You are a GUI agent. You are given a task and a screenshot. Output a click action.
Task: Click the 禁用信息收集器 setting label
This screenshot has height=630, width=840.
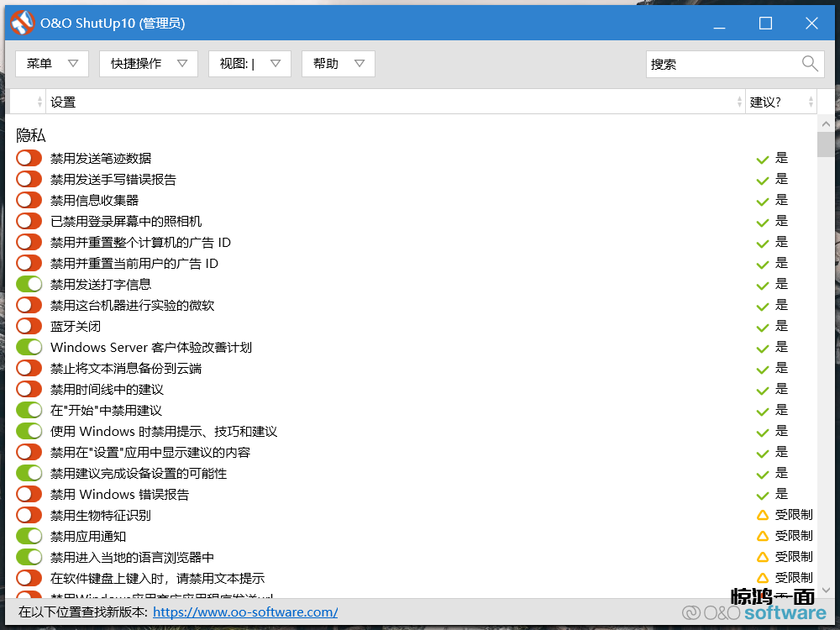click(94, 200)
